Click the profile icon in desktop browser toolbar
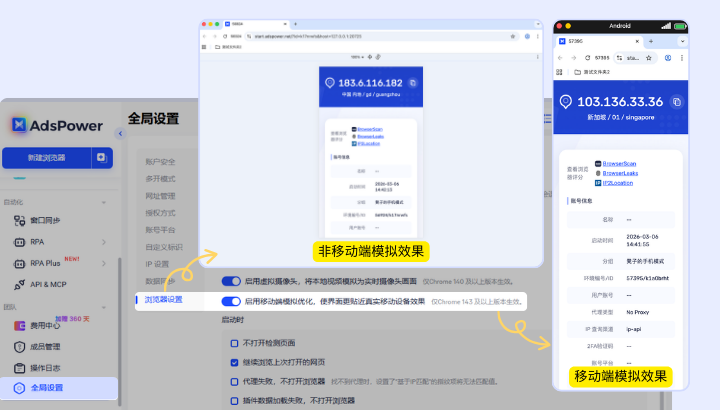The width and height of the screenshot is (720, 410). point(527,36)
